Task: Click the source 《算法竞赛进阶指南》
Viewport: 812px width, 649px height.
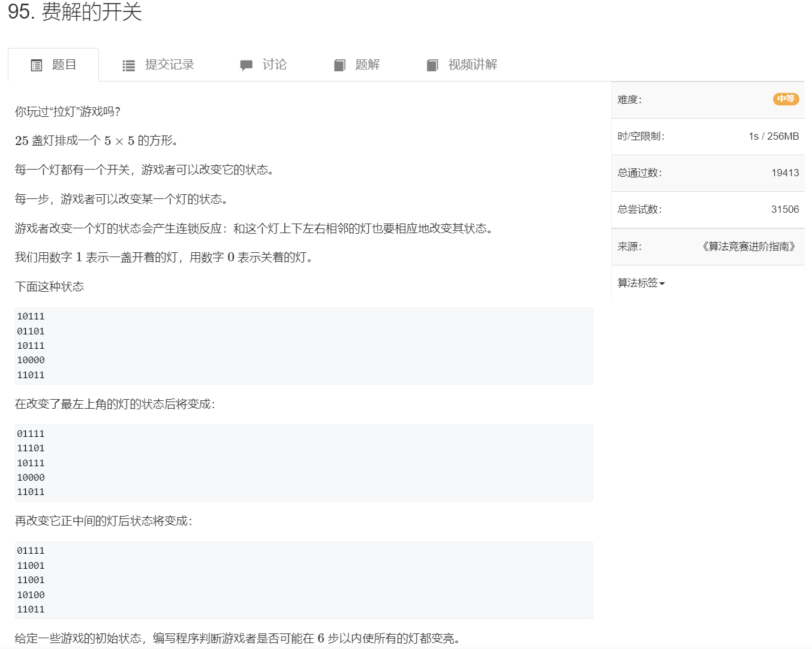Action: 748,246
